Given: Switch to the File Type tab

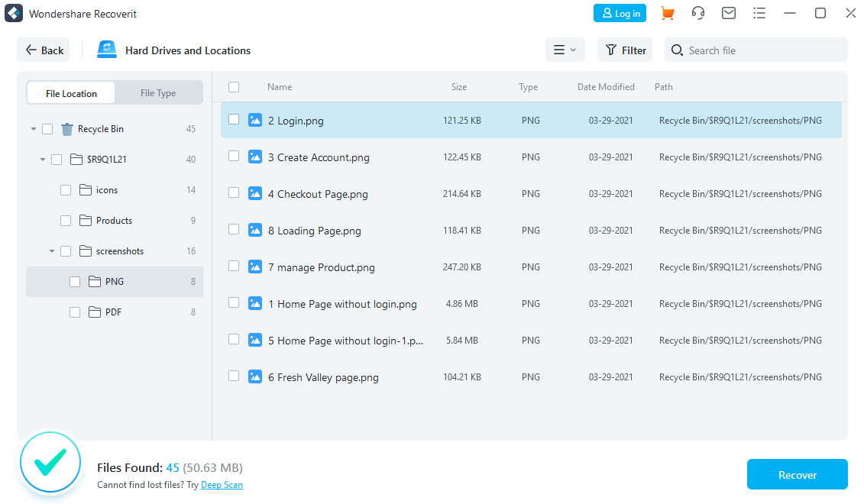Looking at the screenshot, I should 158,93.
